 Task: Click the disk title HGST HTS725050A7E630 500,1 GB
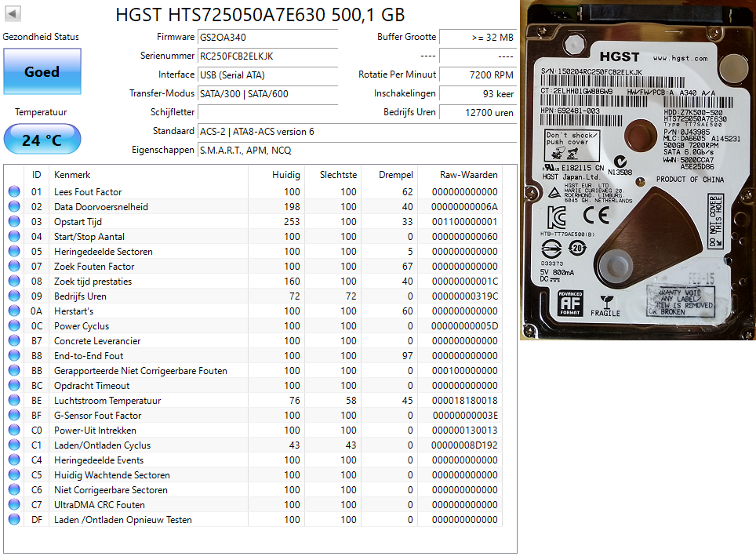(x=260, y=15)
